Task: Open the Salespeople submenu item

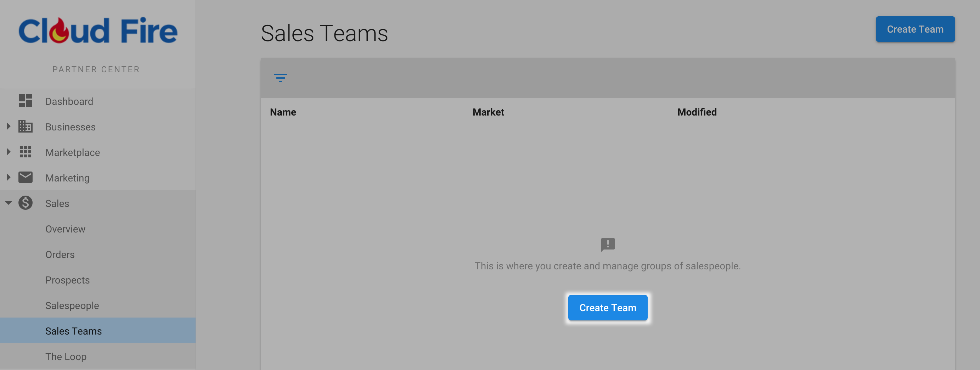Action: (x=98, y=305)
